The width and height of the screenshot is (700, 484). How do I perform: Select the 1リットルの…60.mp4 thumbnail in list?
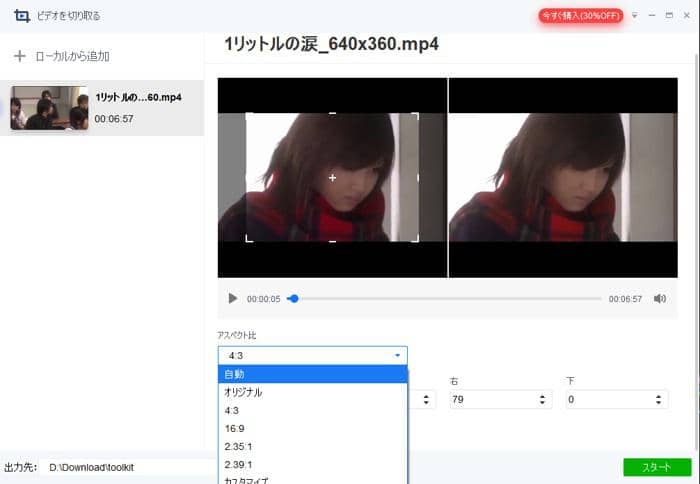49,108
